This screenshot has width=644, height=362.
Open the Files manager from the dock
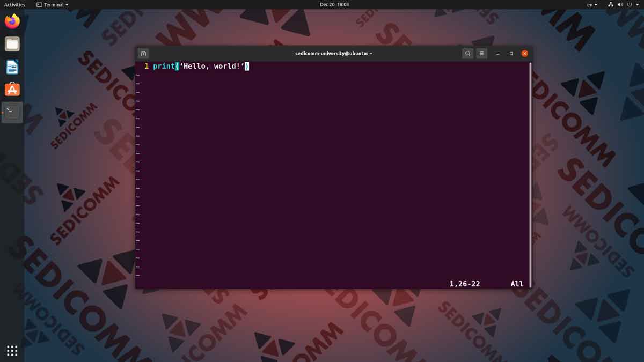click(x=12, y=44)
